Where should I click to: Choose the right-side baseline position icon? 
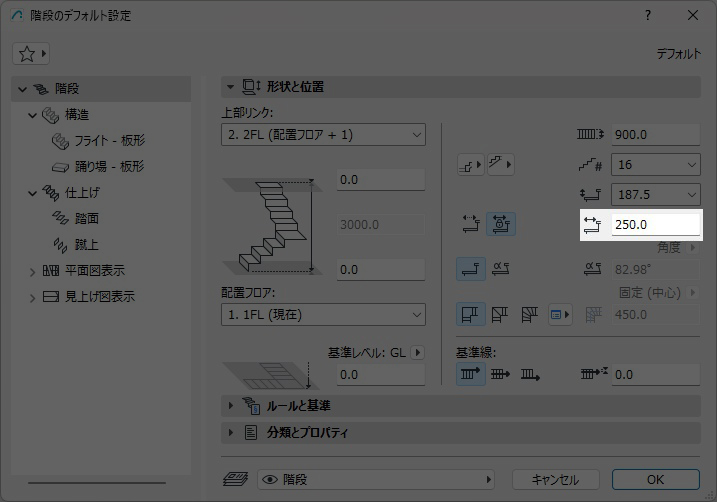tap(531, 375)
